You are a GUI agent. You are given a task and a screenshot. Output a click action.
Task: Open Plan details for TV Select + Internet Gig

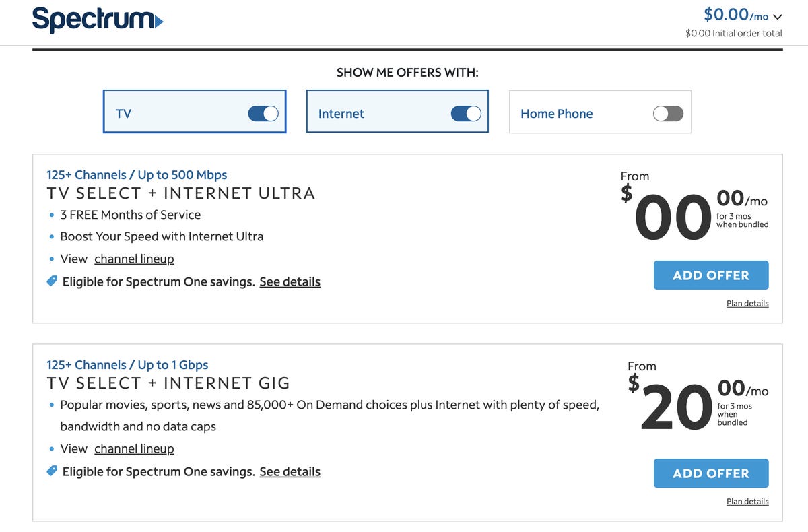pos(747,501)
